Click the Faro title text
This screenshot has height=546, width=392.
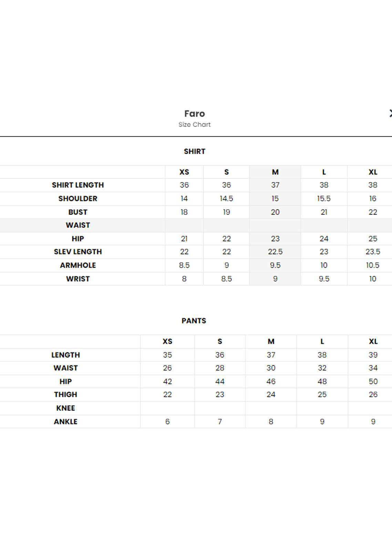pos(195,113)
